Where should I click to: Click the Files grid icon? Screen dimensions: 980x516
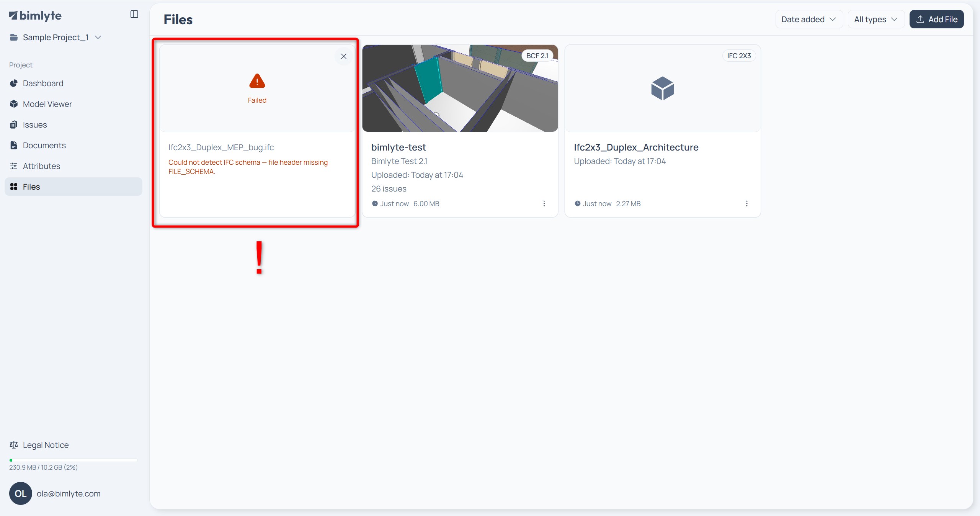pos(14,187)
